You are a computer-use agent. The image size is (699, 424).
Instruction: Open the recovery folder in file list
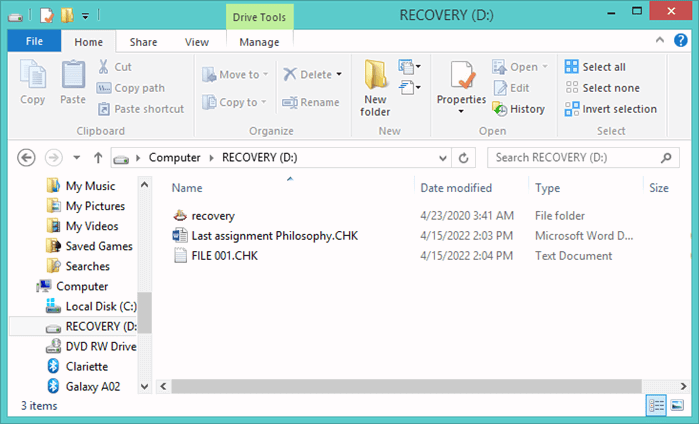click(213, 216)
